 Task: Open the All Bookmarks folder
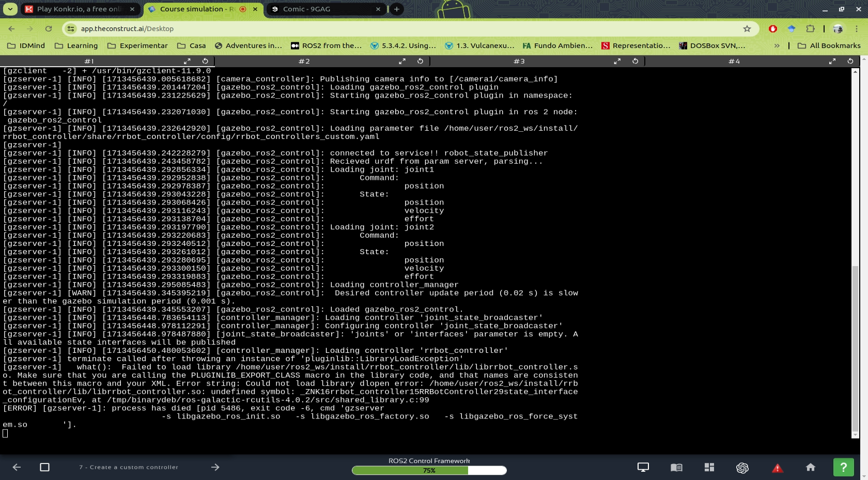829,45
